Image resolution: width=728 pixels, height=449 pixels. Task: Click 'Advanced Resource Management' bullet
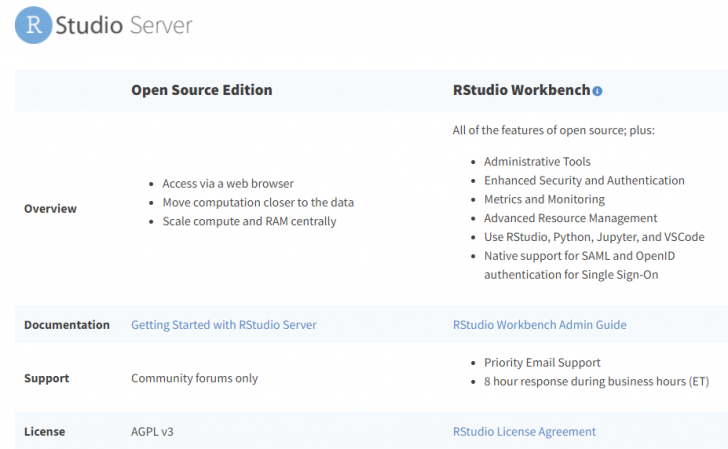[x=571, y=218]
